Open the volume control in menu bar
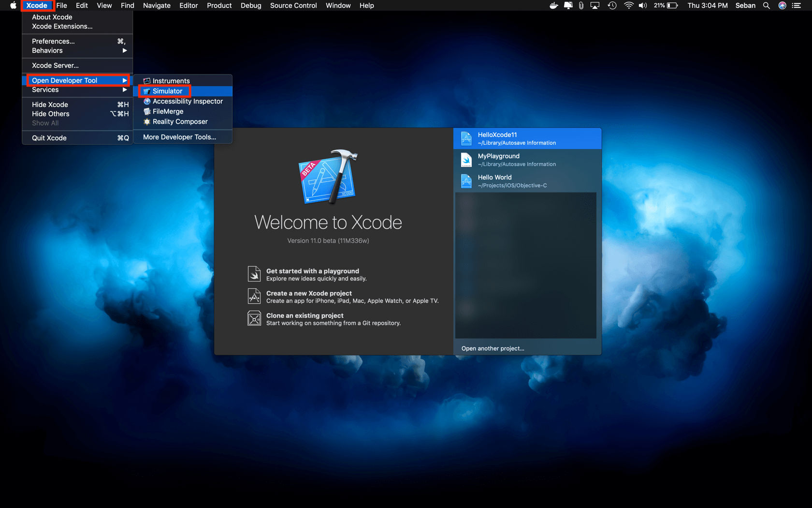The height and width of the screenshot is (508, 812). tap(643, 5)
